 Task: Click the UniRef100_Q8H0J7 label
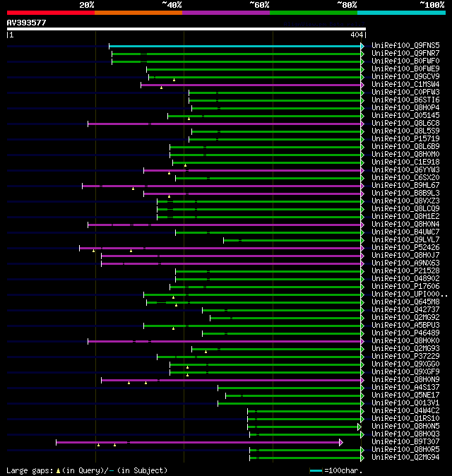tap(405, 256)
